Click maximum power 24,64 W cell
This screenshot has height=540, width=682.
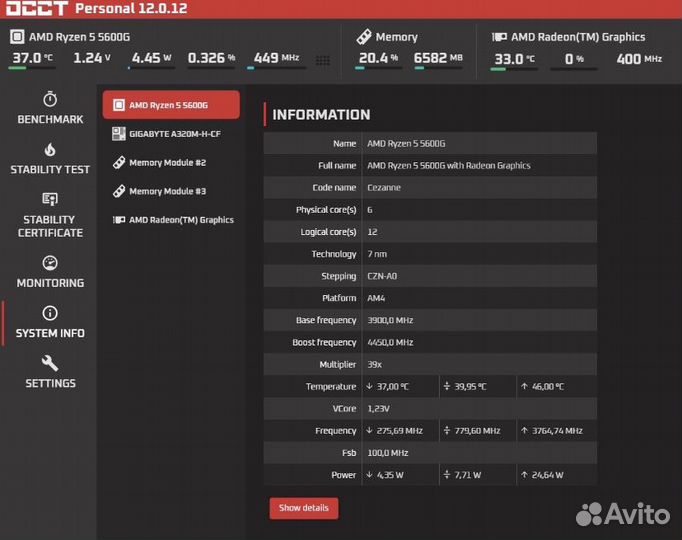click(x=557, y=475)
